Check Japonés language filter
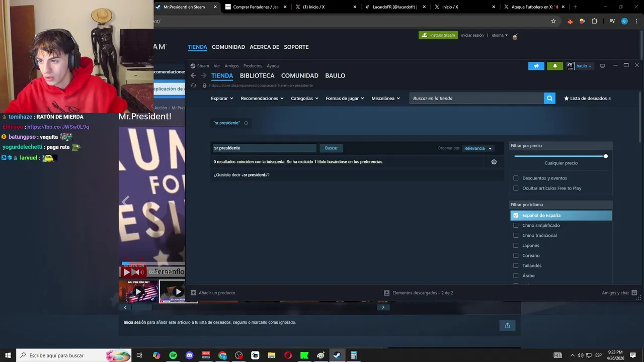 [x=516, y=245]
